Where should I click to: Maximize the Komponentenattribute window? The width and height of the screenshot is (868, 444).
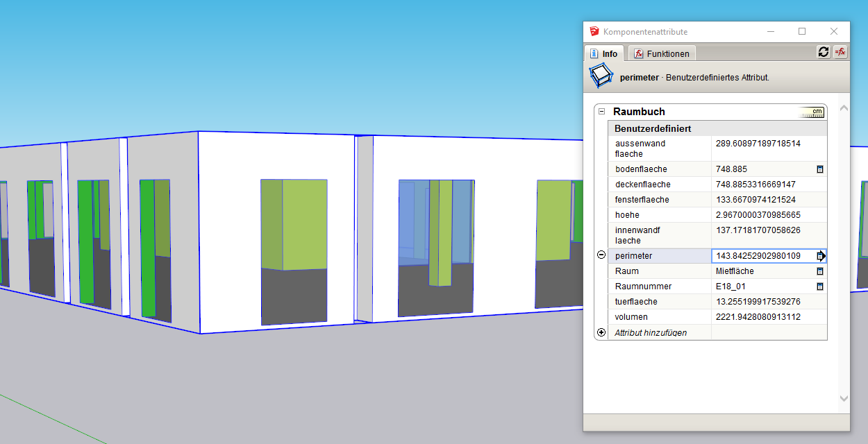(802, 31)
